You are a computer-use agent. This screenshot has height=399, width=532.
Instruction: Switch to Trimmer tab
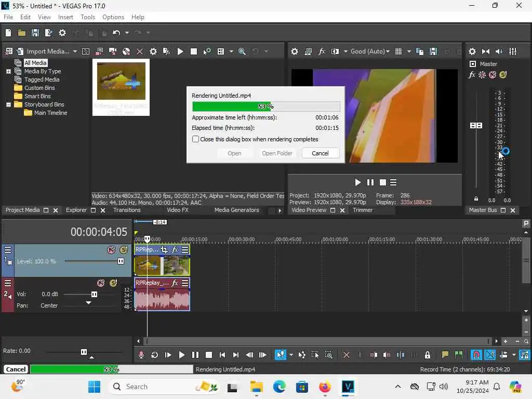[362, 210]
